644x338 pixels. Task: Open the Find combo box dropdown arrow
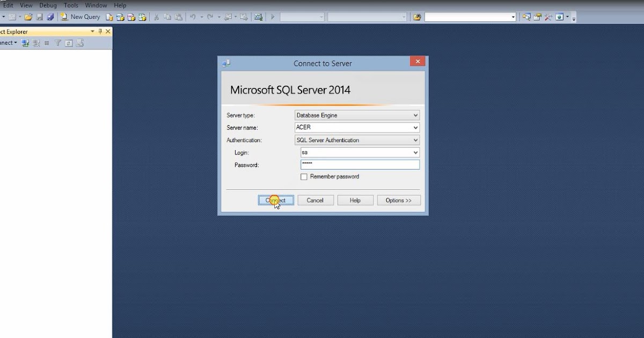(x=513, y=17)
